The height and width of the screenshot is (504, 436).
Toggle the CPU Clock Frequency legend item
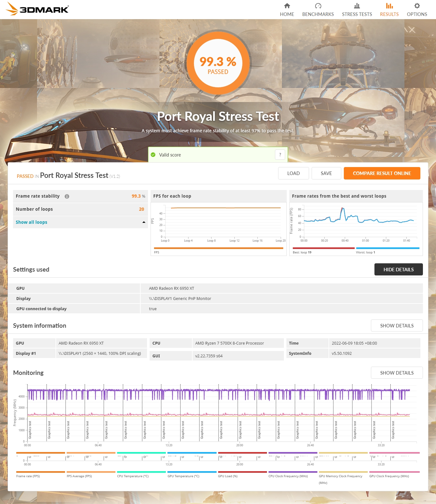coord(293,474)
